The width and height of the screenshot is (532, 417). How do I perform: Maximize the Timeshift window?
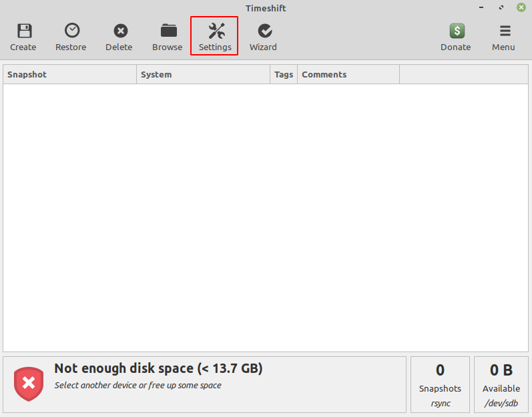501,8
